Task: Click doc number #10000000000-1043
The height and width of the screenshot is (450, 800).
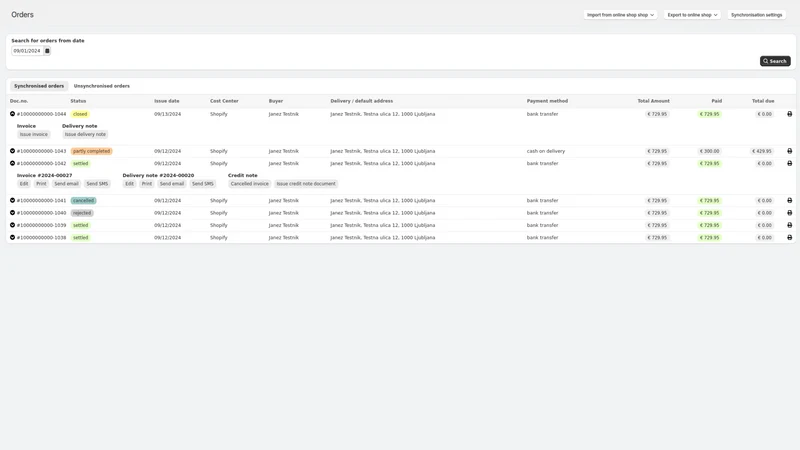Action: [41, 151]
